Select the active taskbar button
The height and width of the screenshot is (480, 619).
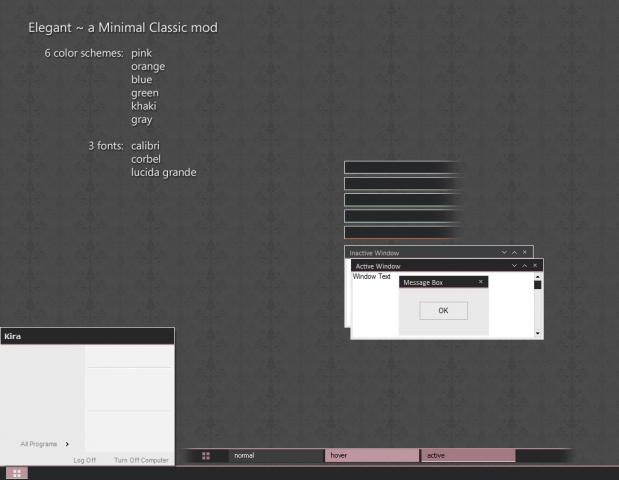[468, 456]
